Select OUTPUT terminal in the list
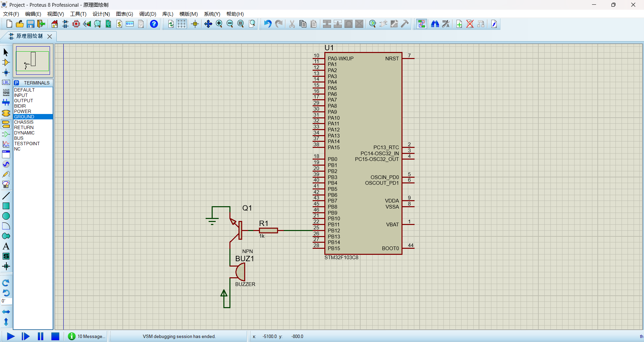 point(33,101)
